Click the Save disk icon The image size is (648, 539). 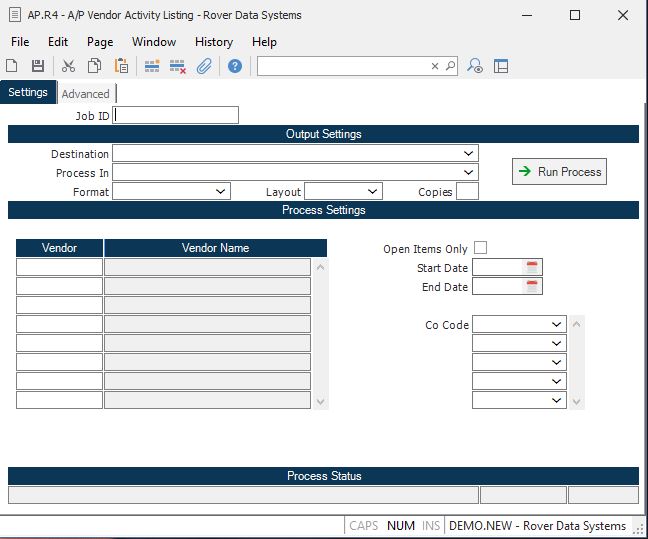coord(38,66)
